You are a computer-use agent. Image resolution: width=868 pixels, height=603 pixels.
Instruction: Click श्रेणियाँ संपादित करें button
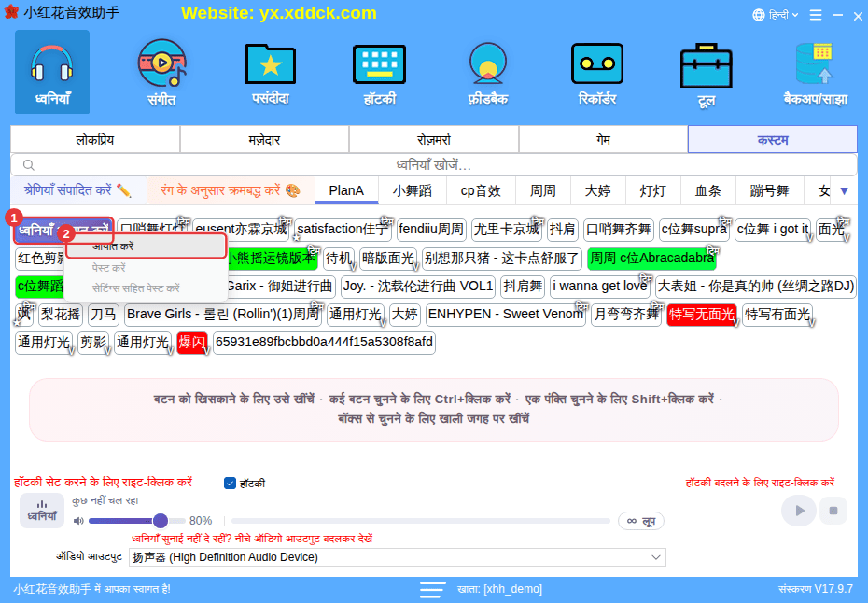[x=78, y=190]
